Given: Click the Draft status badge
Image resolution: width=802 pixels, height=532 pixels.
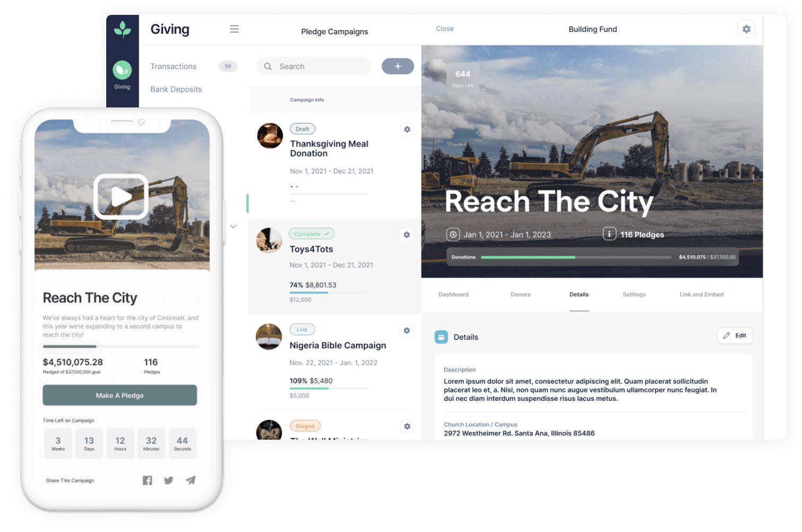Looking at the screenshot, I should click(x=303, y=129).
